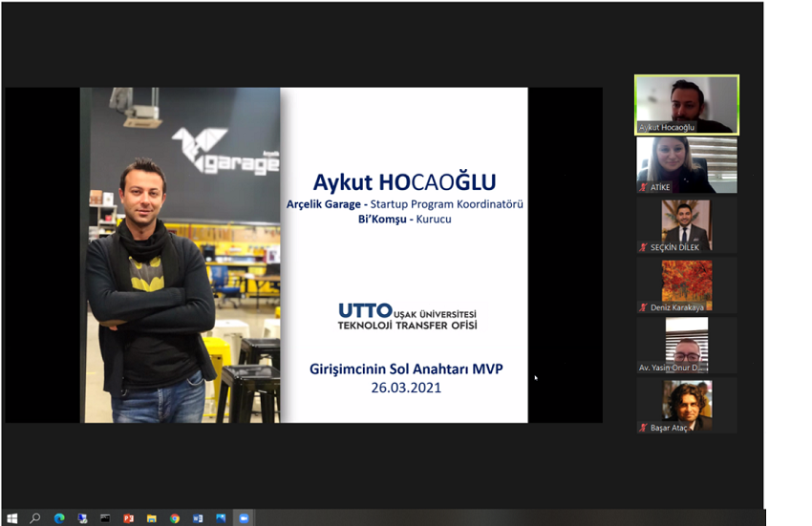Click the Zoom app taskbar icon

pyautogui.click(x=244, y=518)
